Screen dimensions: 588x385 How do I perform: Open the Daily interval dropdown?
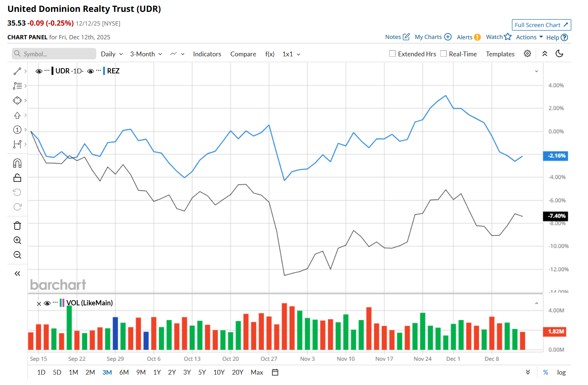click(111, 54)
